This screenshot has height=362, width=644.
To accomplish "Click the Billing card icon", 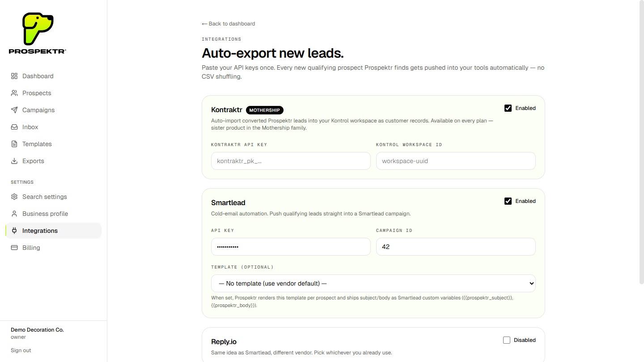I will pyautogui.click(x=14, y=248).
